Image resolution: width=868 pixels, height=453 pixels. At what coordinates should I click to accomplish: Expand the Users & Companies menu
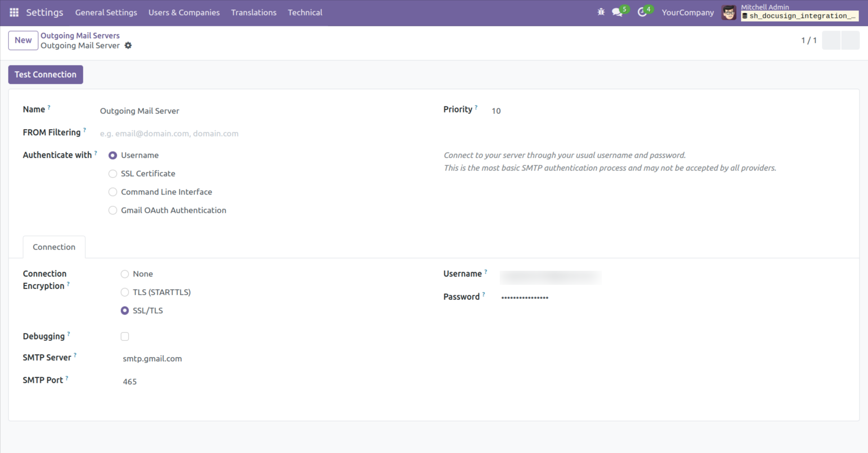(184, 12)
